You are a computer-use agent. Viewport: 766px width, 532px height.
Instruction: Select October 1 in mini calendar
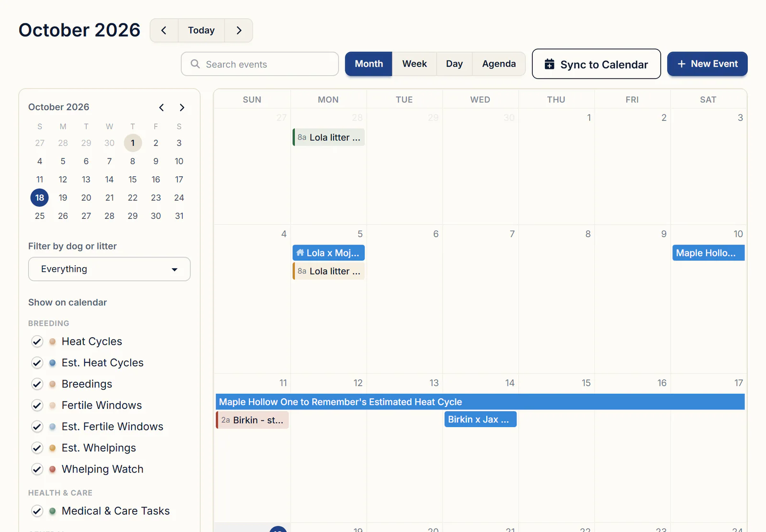tap(133, 143)
